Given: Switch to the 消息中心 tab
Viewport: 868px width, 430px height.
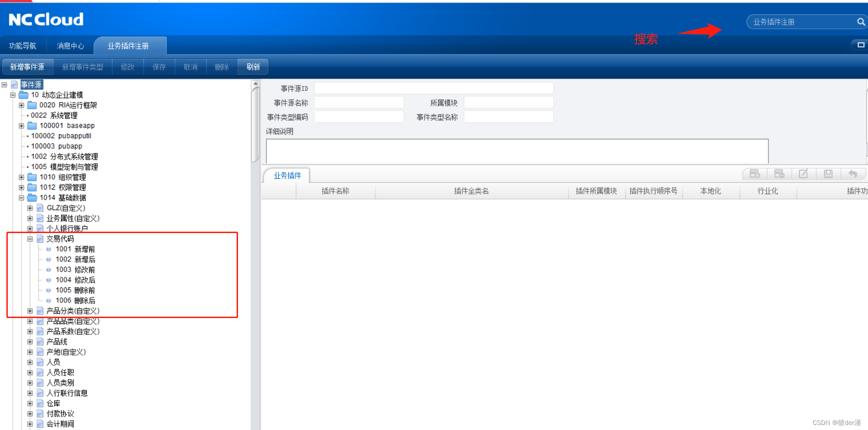Looking at the screenshot, I should pyautogui.click(x=69, y=45).
